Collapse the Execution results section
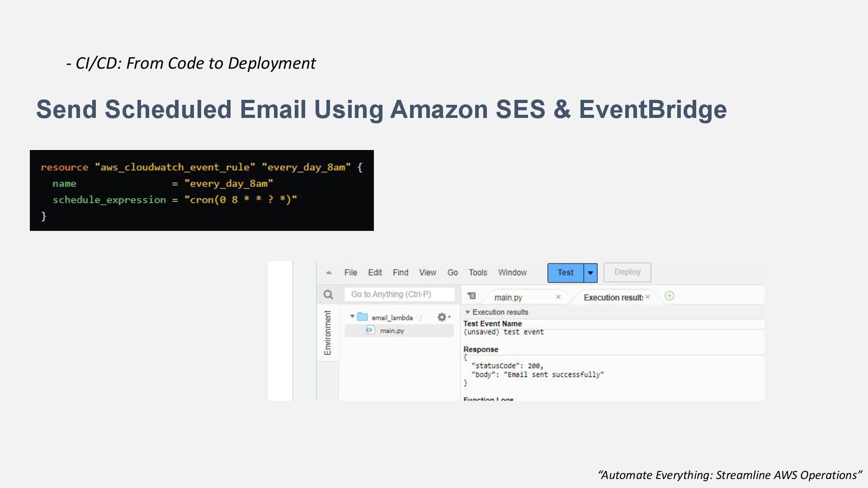This screenshot has height=488, width=868. pyautogui.click(x=467, y=312)
